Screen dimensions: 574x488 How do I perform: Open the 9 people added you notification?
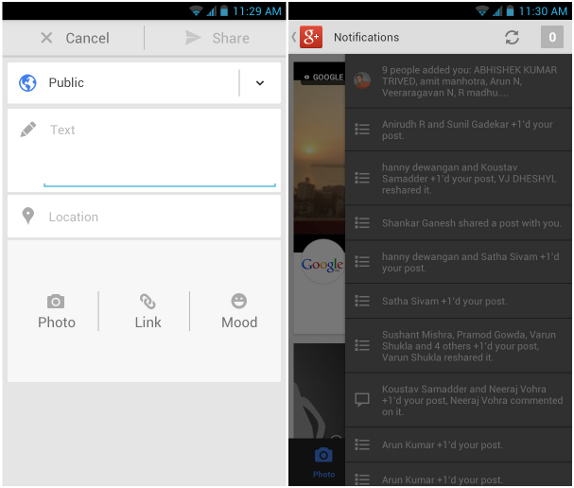click(458, 81)
